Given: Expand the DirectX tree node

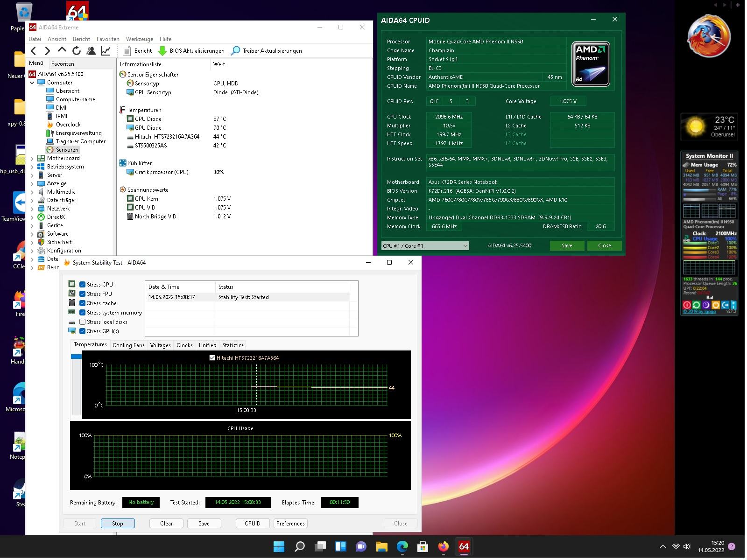Looking at the screenshot, I should [x=32, y=217].
